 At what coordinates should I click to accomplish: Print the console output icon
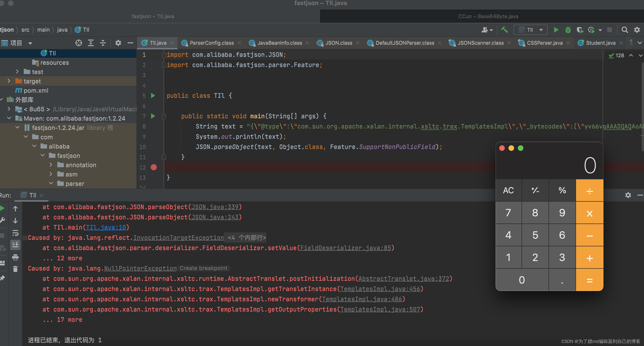(15, 257)
